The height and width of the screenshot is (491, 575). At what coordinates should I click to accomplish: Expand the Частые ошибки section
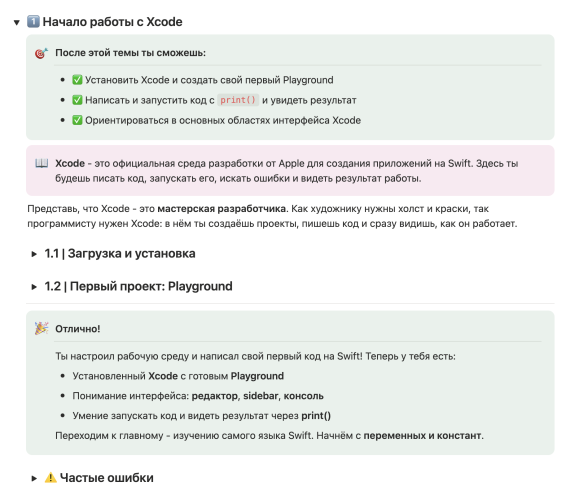coord(34,478)
